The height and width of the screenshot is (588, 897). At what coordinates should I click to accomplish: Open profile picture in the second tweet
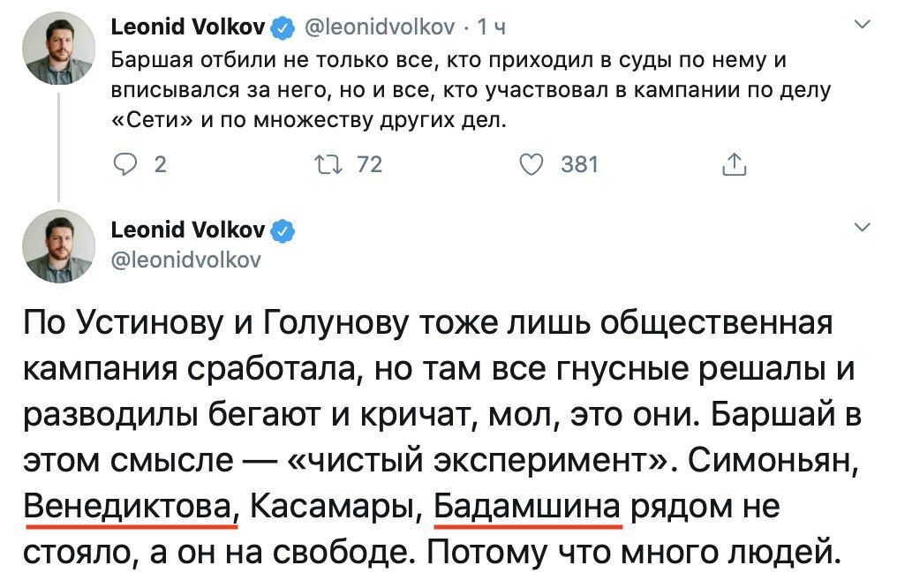58,245
